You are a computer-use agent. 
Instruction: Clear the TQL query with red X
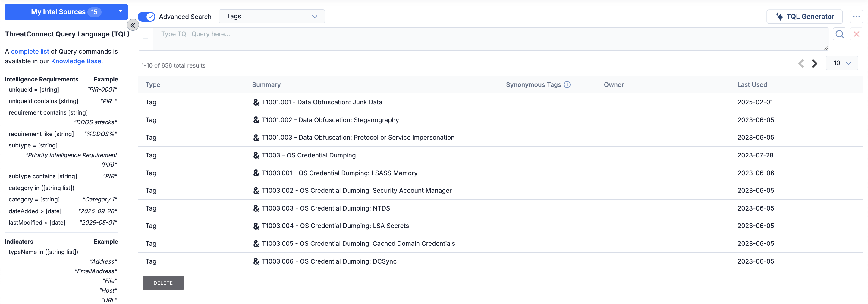pyautogui.click(x=856, y=34)
